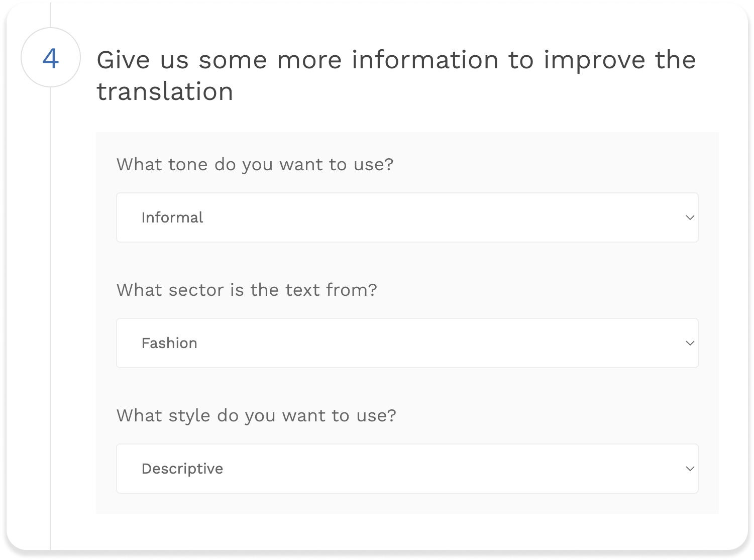Click empty space inside the tone select box

pos(452,217)
